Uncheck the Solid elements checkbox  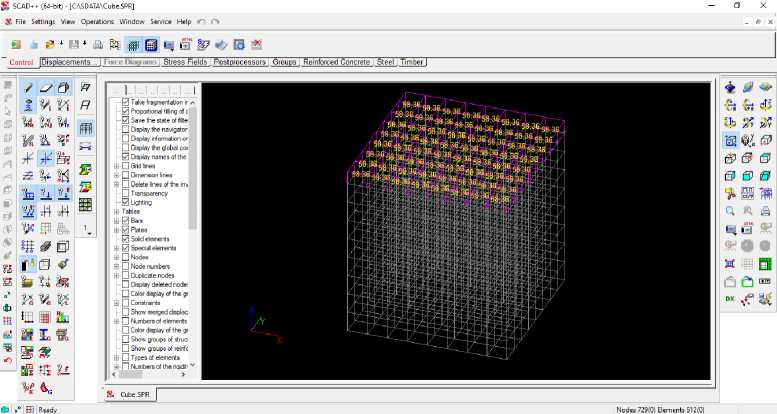pos(125,239)
